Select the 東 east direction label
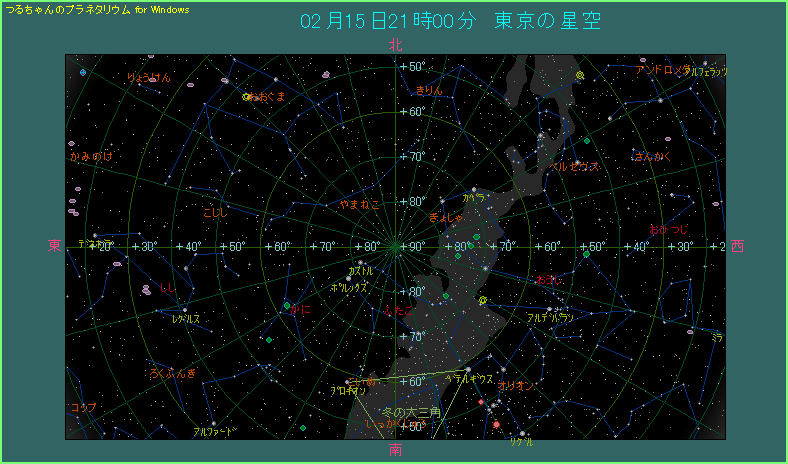This screenshot has width=788, height=464. point(55,246)
